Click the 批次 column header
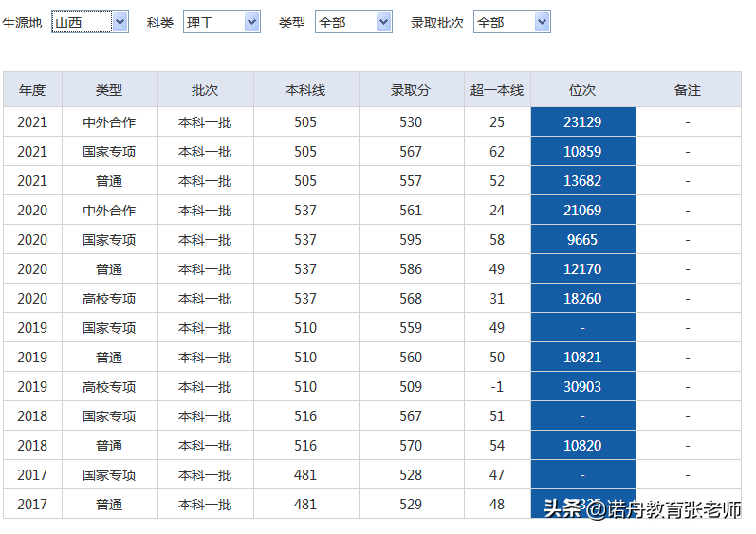Screen dimensions: 756x534 pos(206,90)
